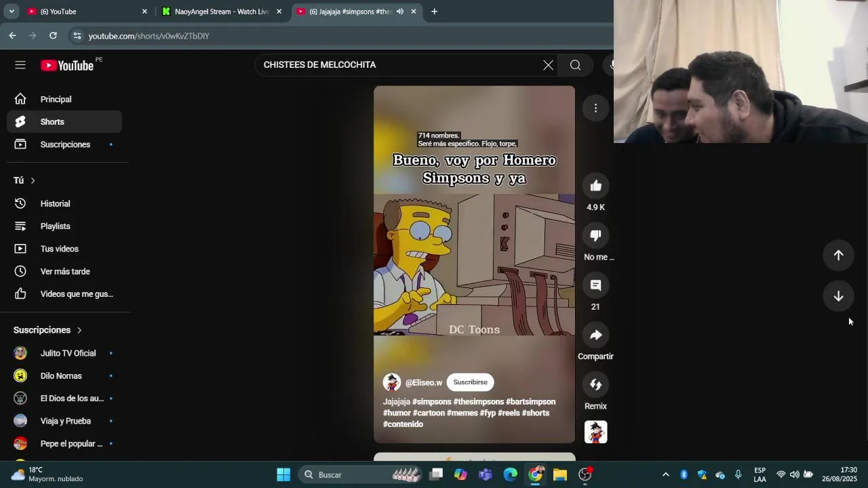Screen dimensions: 868x488
Task: Open the YouTube hamburger guide menu
Action: click(x=20, y=65)
